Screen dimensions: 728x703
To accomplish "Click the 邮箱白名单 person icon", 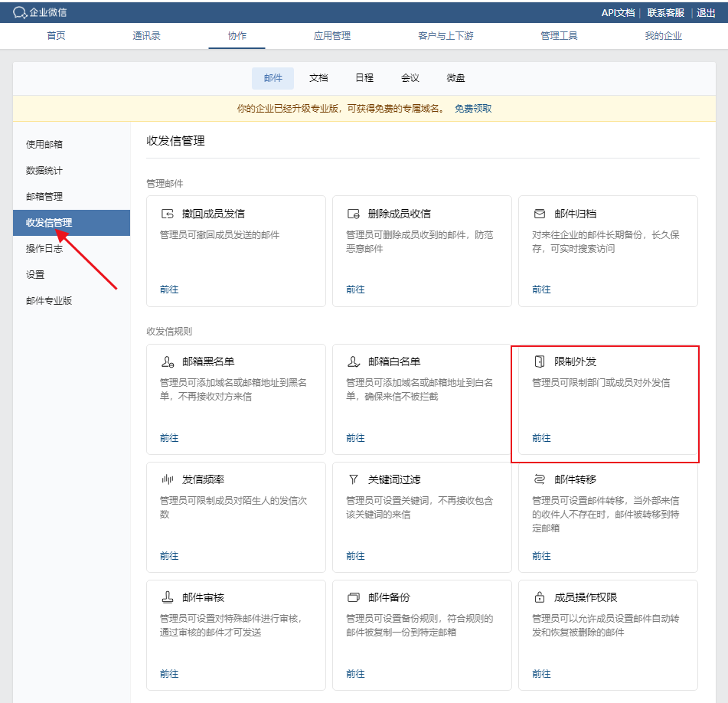I will coord(354,361).
